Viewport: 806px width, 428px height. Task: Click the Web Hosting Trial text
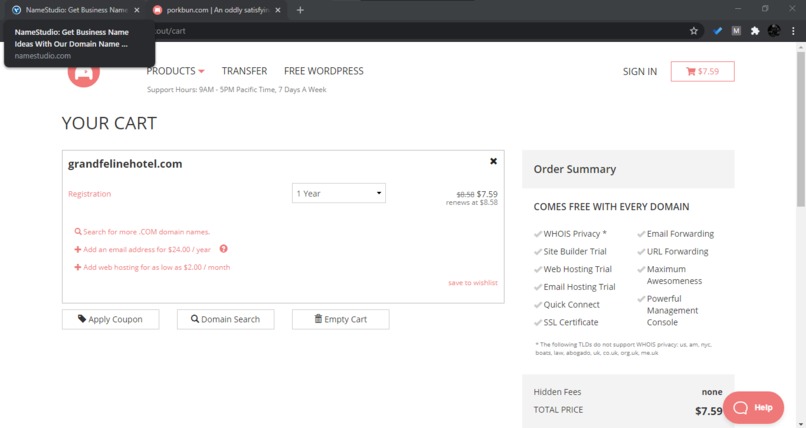[577, 269]
